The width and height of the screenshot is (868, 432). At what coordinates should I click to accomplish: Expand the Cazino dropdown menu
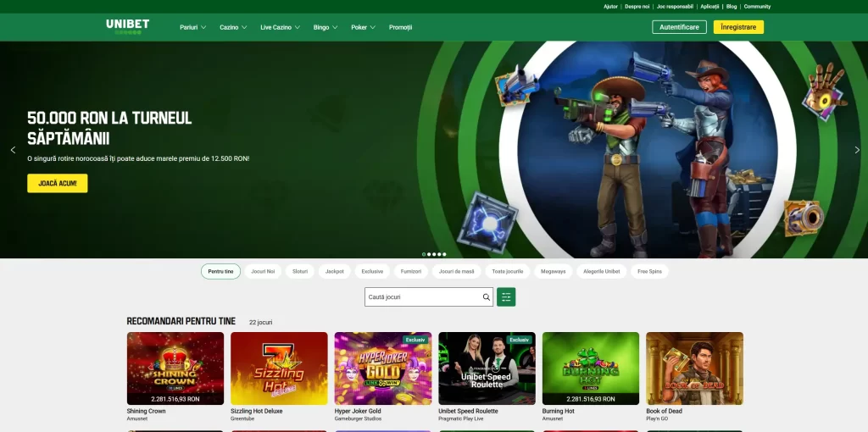tap(233, 27)
